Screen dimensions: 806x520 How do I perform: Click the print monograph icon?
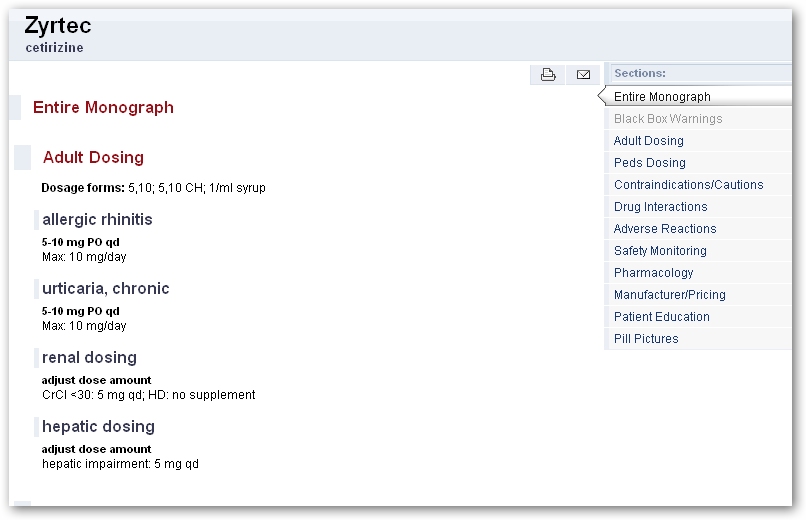(x=548, y=74)
